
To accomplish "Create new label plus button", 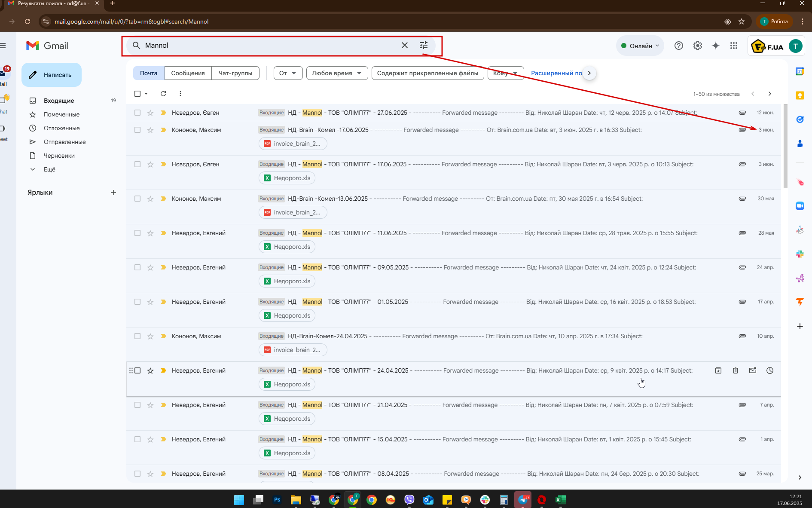I will coord(113,193).
